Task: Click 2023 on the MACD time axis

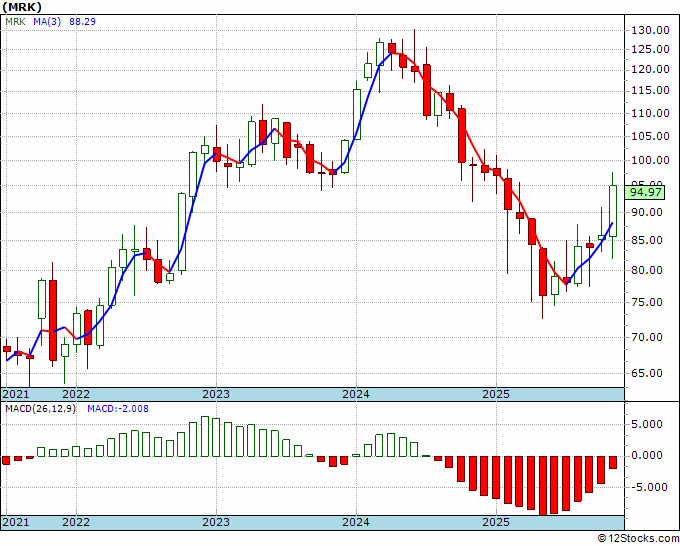Action: pyautogui.click(x=216, y=522)
